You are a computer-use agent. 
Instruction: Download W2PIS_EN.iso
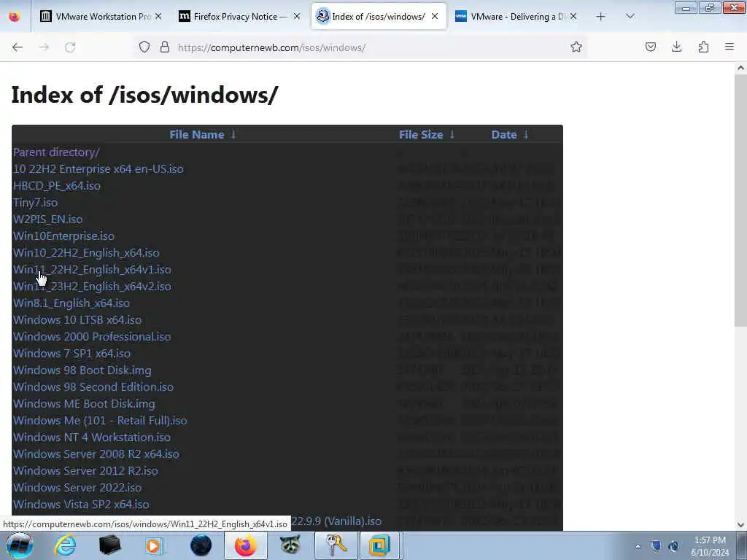pos(47,219)
